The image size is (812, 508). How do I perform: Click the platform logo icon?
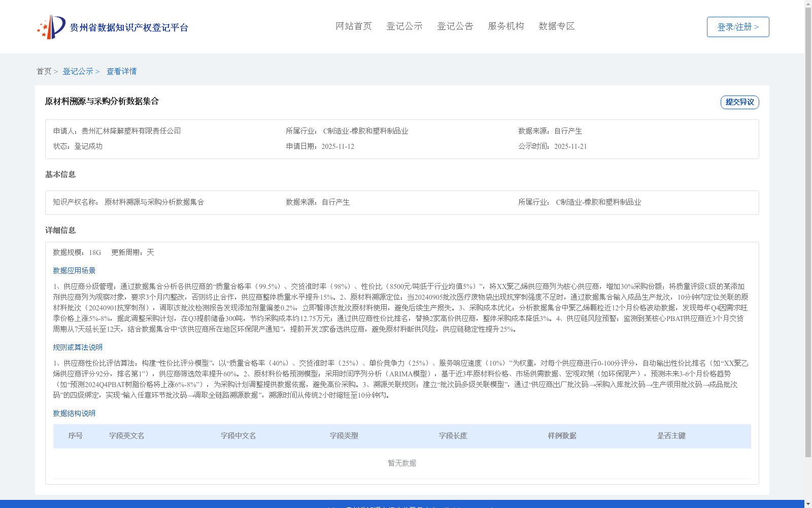(x=51, y=27)
